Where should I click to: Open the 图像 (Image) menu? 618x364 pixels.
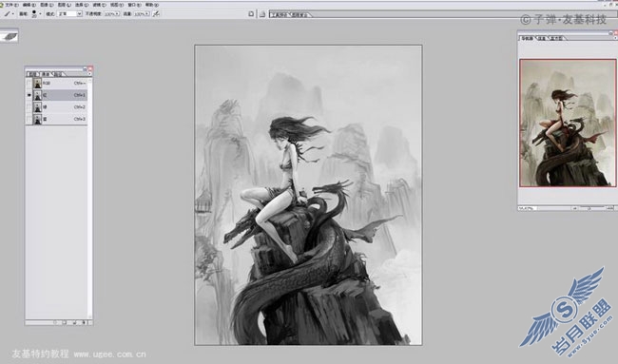(x=47, y=5)
